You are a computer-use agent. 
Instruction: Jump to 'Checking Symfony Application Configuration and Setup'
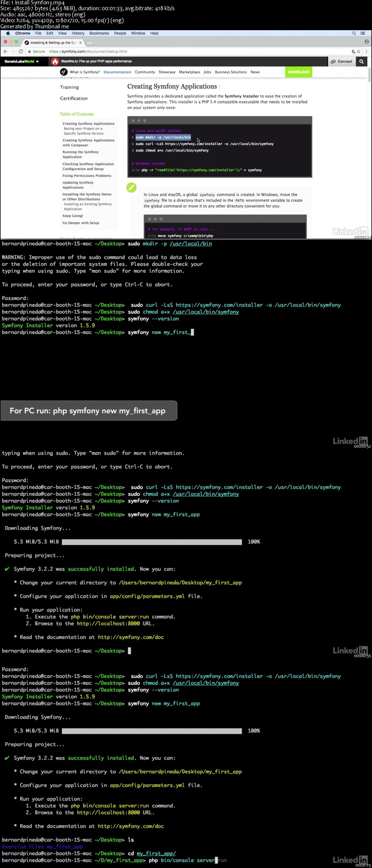pyautogui.click(x=88, y=166)
